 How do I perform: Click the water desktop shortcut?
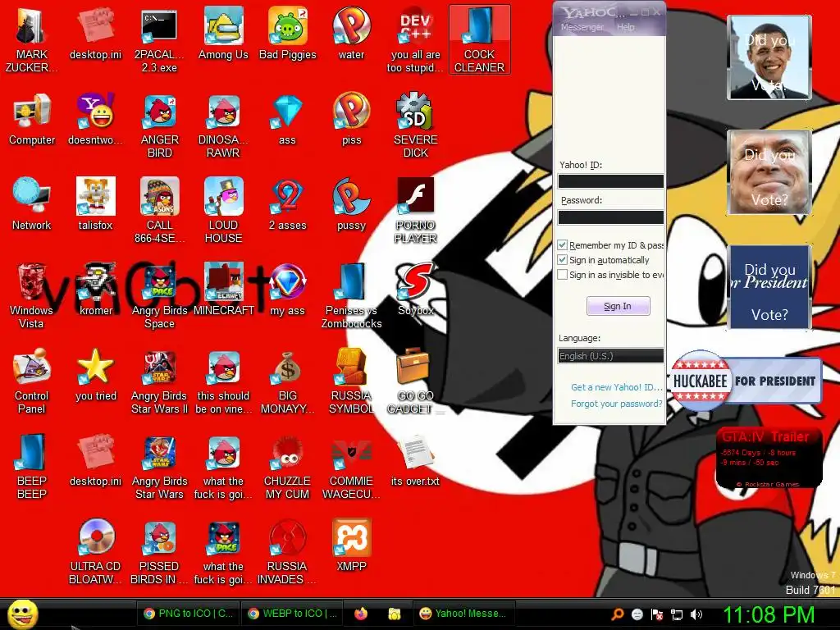pyautogui.click(x=351, y=34)
